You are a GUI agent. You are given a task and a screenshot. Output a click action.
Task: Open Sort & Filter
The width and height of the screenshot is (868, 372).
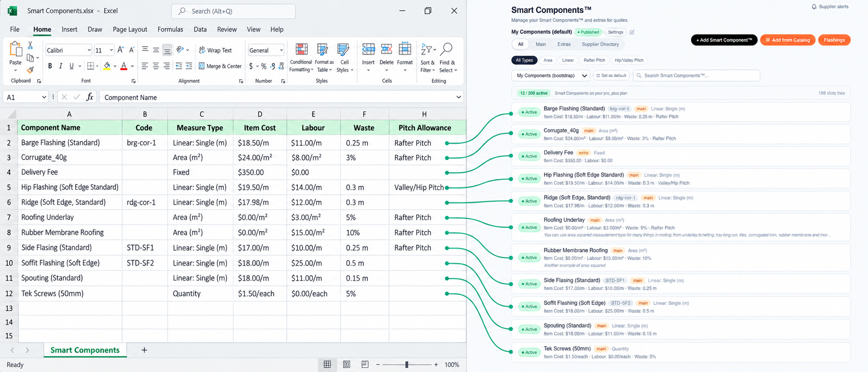pyautogui.click(x=428, y=58)
